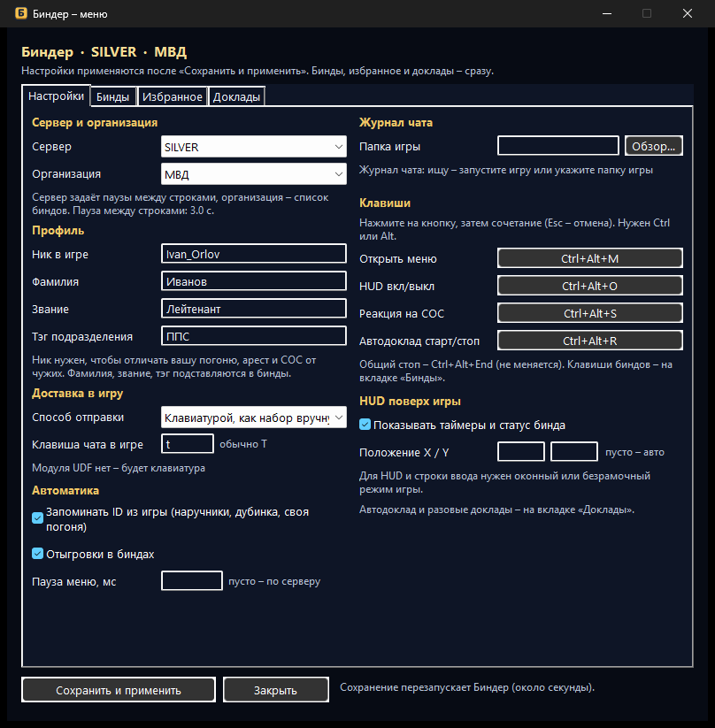Browse for game folder with Обзор button
The height and width of the screenshot is (728, 715).
tap(654, 146)
